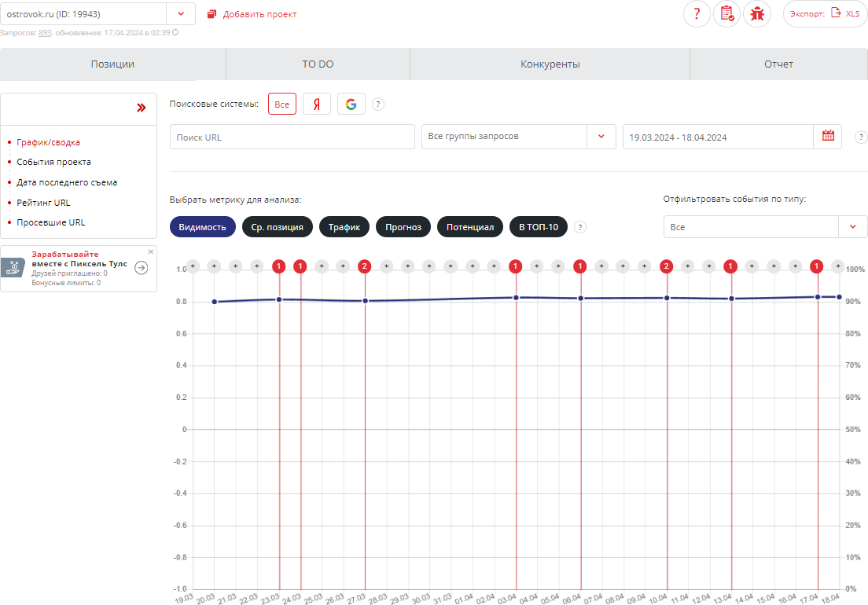868x605 pixels.
Task: Expand the ostrovok.ru project selector arrow
Action: (181, 14)
